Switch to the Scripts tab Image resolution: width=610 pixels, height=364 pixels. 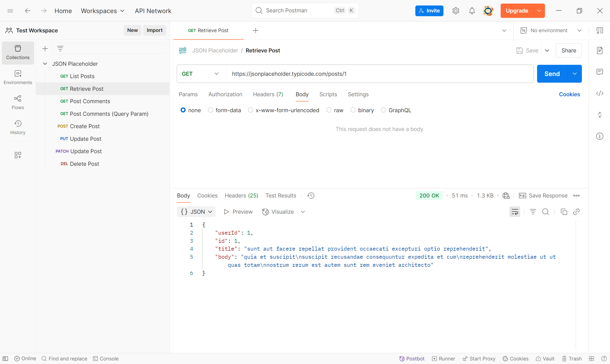point(328,94)
